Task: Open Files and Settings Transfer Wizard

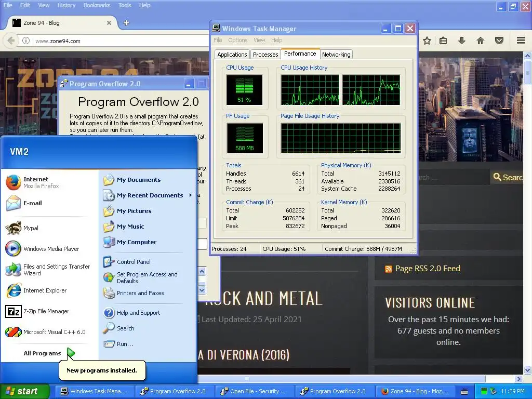Action: pos(48,270)
